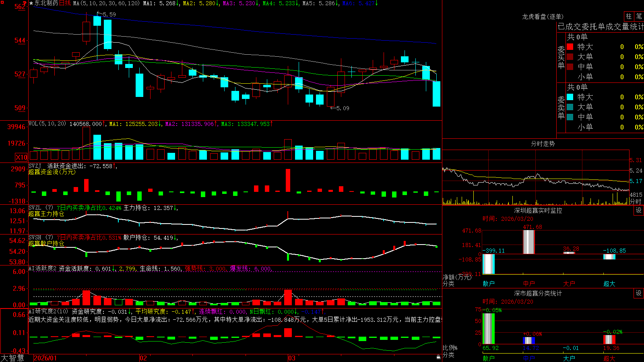
Task: Click the 超赢散户持仓 label
Action: (x=46, y=243)
